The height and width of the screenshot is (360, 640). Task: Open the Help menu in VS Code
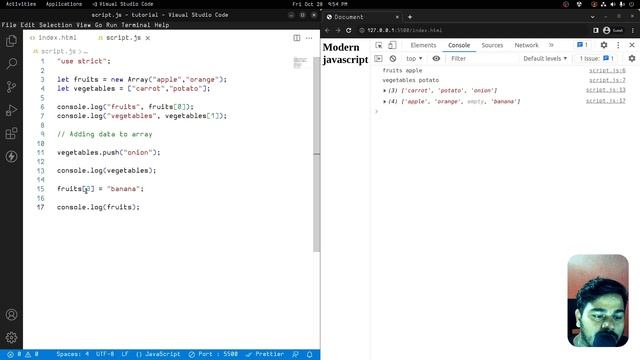pyautogui.click(x=162, y=25)
